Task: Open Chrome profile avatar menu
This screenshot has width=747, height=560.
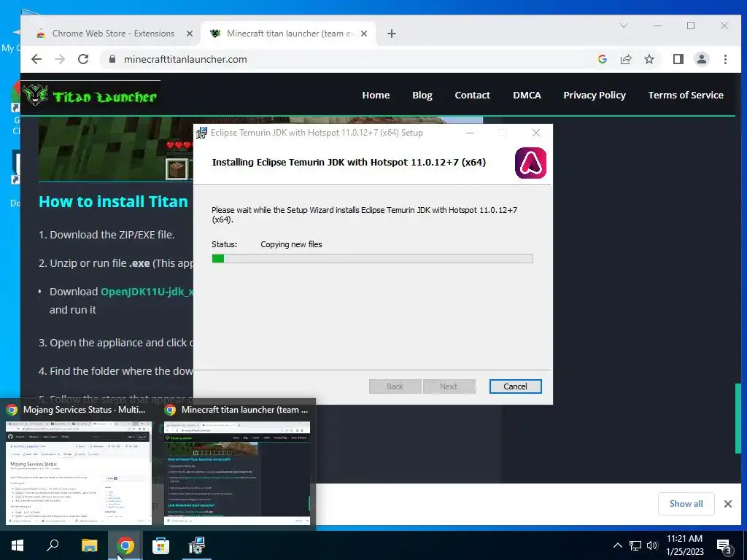Action: pos(701,59)
